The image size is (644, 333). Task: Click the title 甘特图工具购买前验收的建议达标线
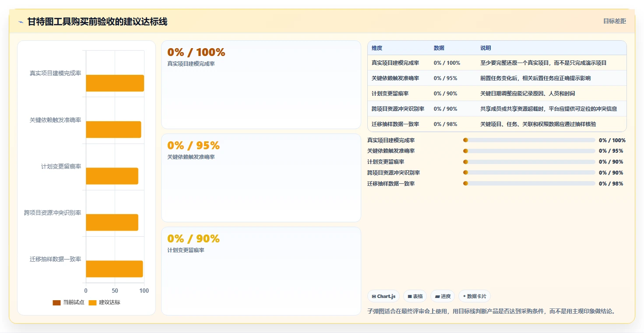pos(97,22)
